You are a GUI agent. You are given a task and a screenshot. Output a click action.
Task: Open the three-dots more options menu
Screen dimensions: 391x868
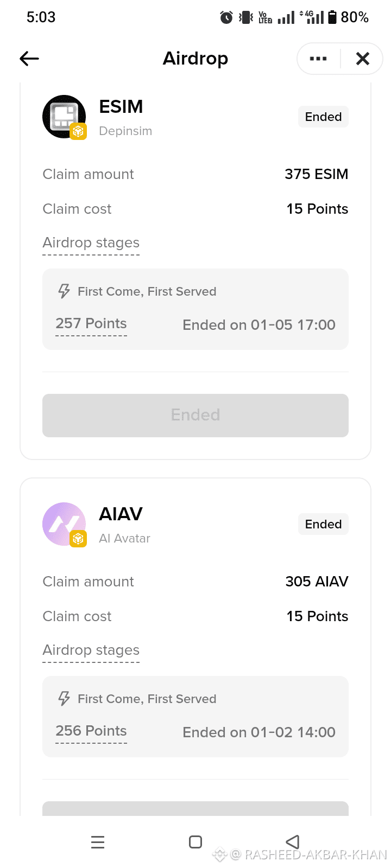point(318,59)
